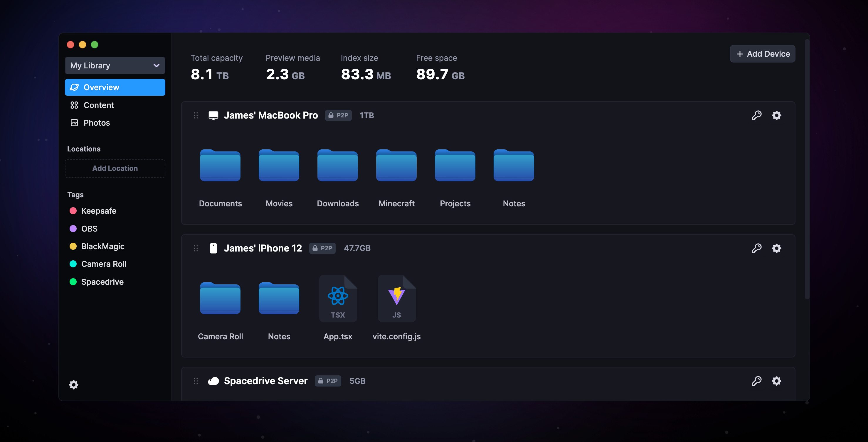
Task: Expand the My Library dropdown
Action: [x=115, y=65]
